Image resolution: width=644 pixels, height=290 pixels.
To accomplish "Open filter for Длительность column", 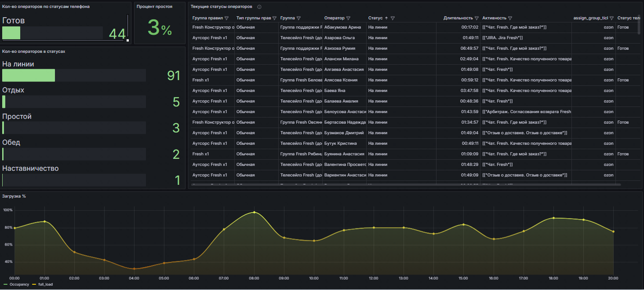I will [x=477, y=18].
